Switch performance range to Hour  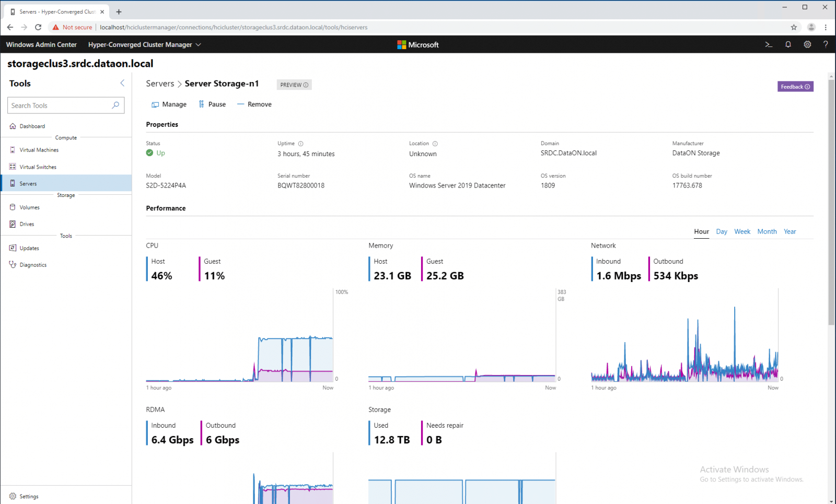pos(701,231)
